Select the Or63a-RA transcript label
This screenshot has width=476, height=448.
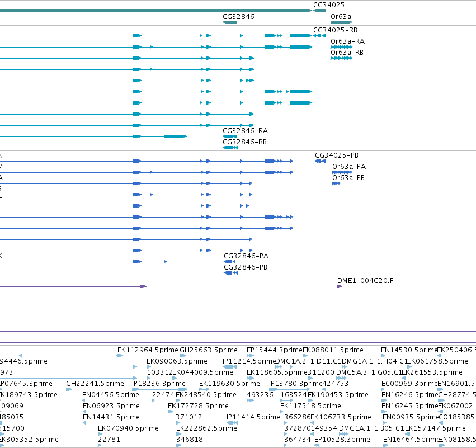[347, 41]
